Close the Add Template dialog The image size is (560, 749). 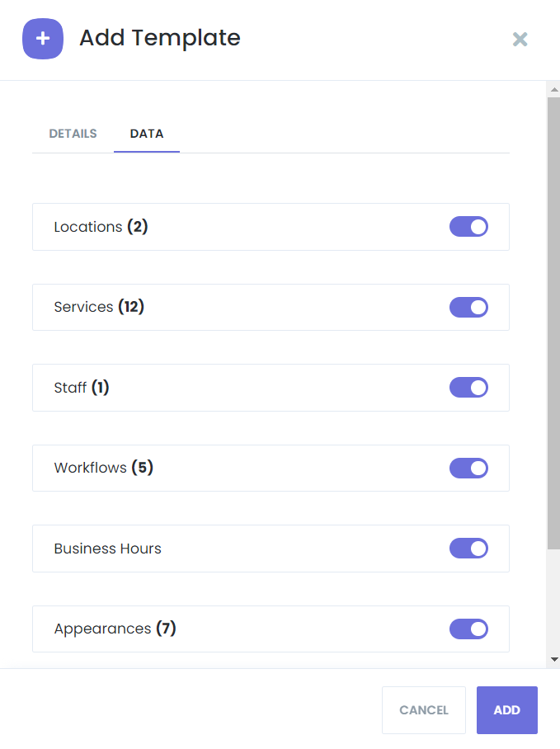click(520, 39)
